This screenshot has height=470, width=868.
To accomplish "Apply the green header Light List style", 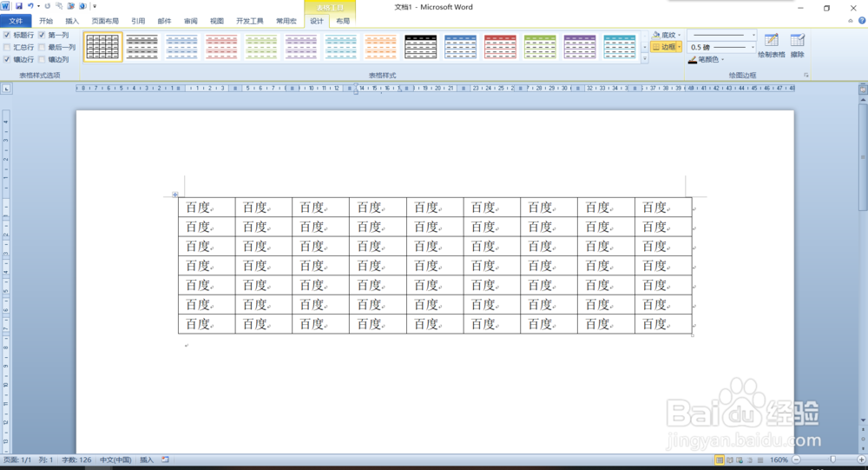I will click(x=540, y=47).
